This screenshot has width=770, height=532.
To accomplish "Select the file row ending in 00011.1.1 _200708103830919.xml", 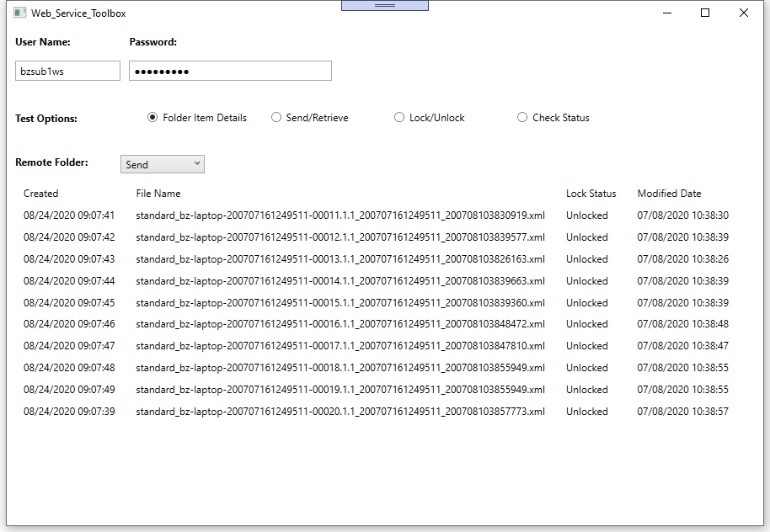I will pos(340,215).
